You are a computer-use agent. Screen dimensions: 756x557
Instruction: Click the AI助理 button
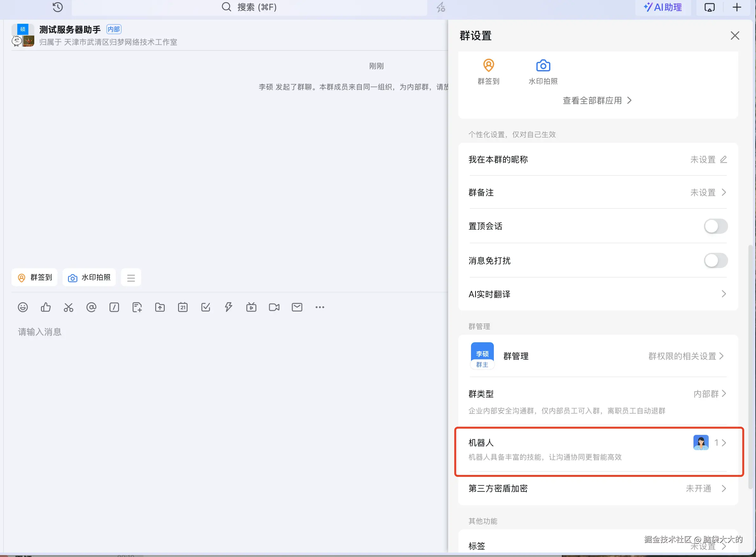(x=663, y=7)
